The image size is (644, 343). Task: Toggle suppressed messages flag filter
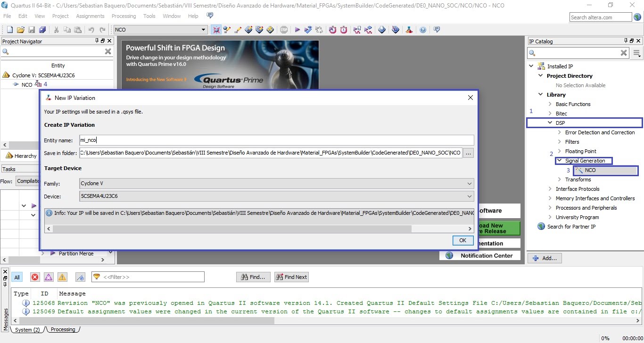(80, 277)
